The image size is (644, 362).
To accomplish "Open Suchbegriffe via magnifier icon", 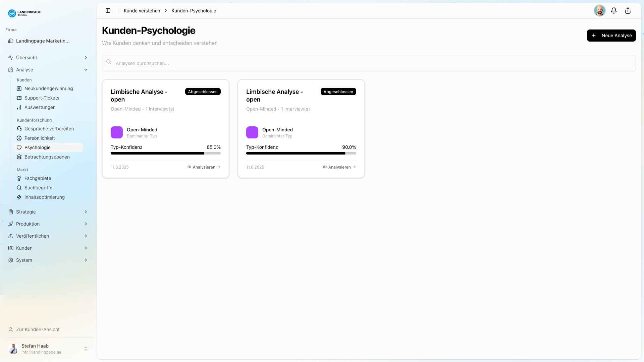I will [x=19, y=188].
